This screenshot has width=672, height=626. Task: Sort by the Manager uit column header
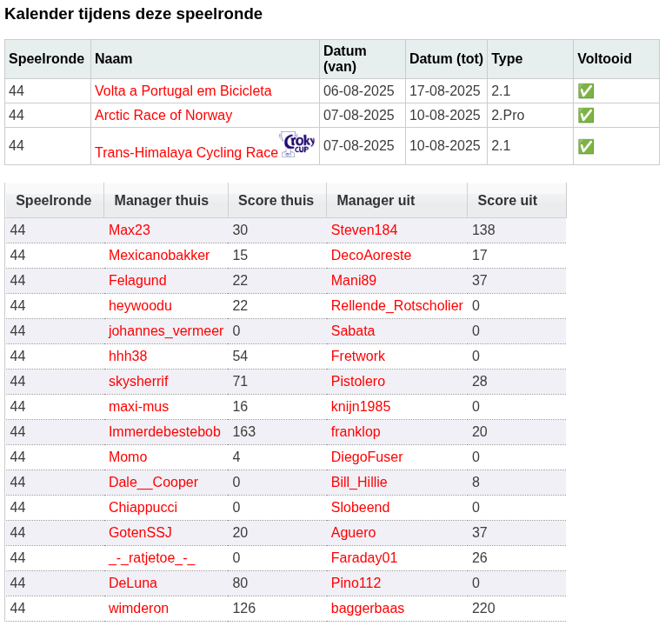tap(376, 200)
